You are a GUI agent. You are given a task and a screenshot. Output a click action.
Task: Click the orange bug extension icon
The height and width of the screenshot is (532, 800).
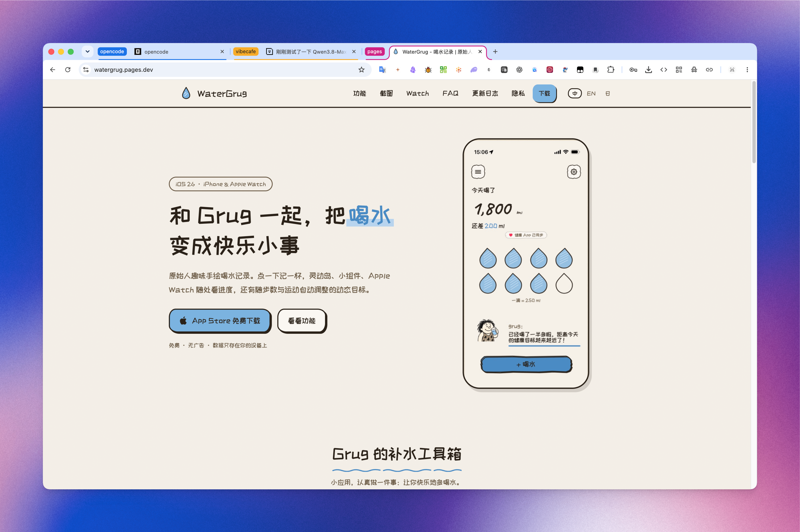428,70
